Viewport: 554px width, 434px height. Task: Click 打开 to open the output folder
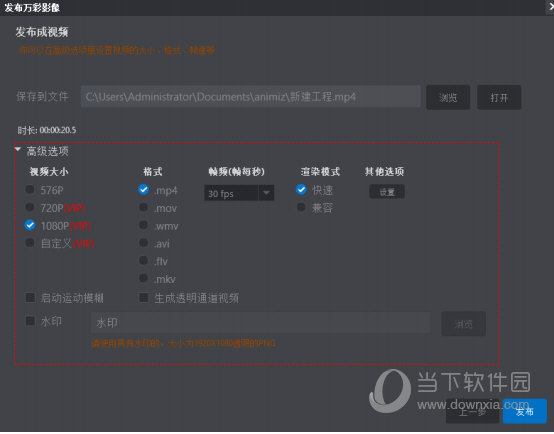[x=499, y=97]
